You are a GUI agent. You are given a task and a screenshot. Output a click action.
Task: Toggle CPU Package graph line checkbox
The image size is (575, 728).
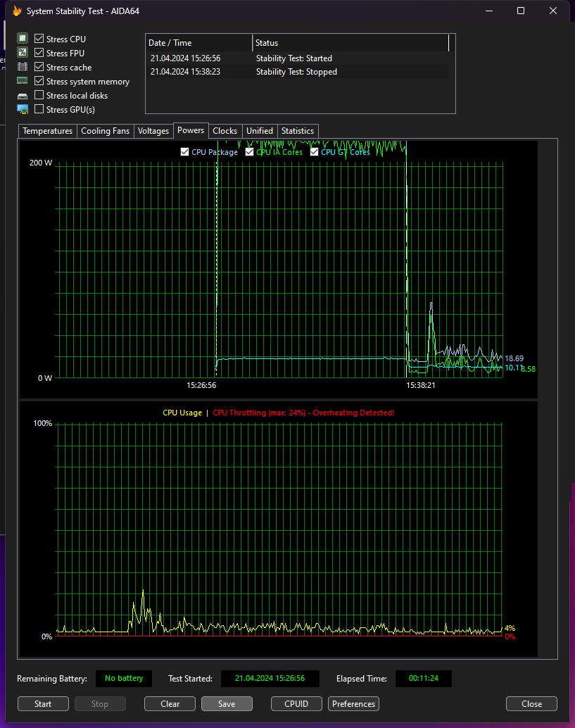[184, 152]
